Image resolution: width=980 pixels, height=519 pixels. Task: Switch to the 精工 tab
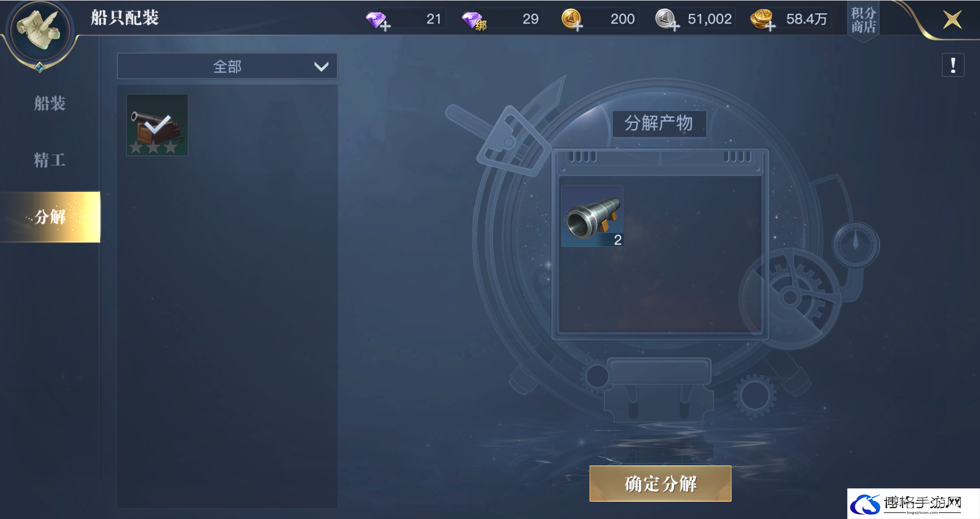coord(50,160)
